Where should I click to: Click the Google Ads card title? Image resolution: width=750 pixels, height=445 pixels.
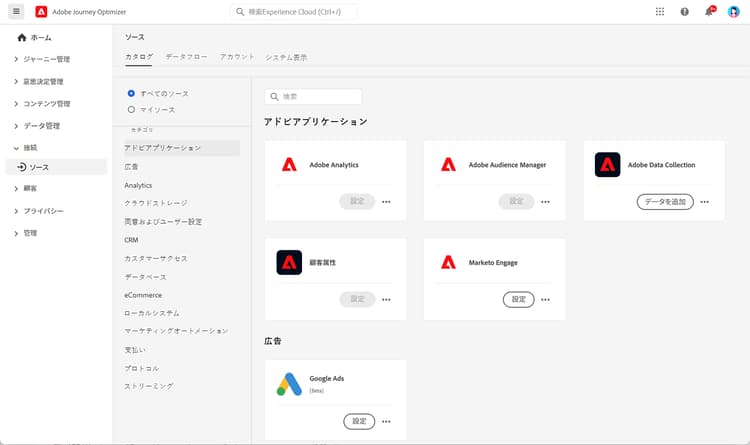(327, 378)
